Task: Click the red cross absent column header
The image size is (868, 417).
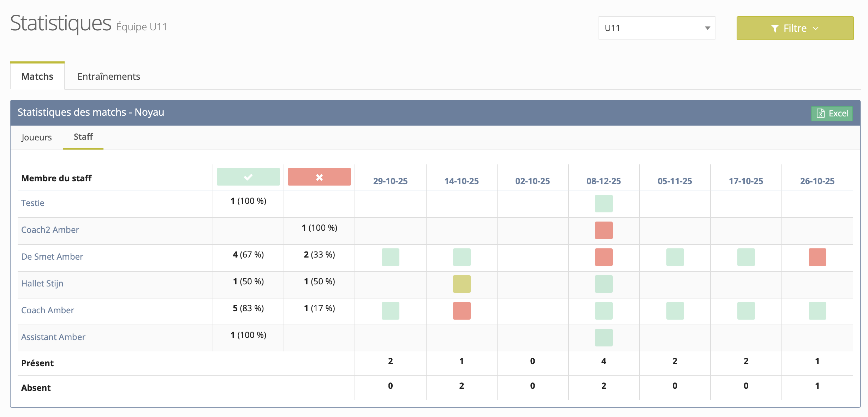Action: coord(319,177)
